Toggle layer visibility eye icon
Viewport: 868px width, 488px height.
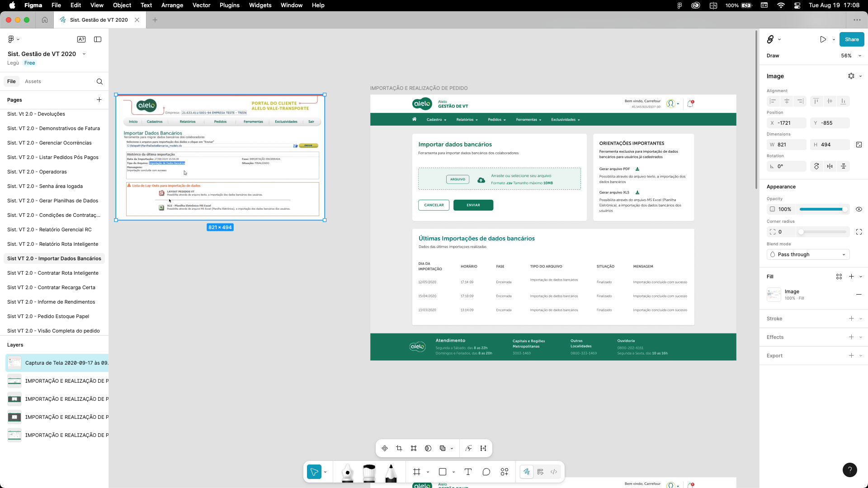pos(859,209)
